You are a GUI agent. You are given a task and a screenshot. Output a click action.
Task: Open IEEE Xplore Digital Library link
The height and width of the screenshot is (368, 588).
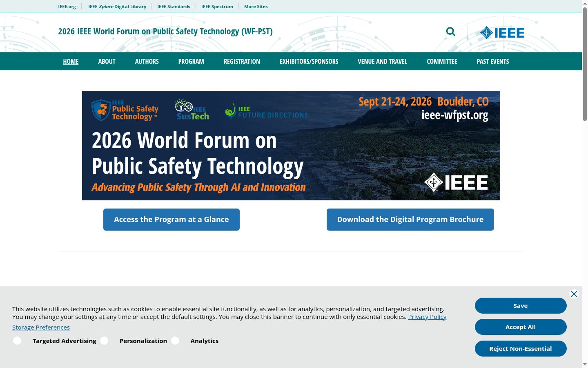[x=117, y=7]
